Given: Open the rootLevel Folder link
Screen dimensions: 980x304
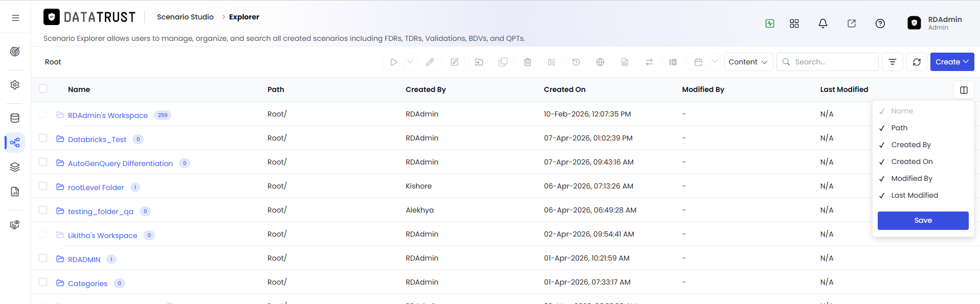Looking at the screenshot, I should (96, 188).
